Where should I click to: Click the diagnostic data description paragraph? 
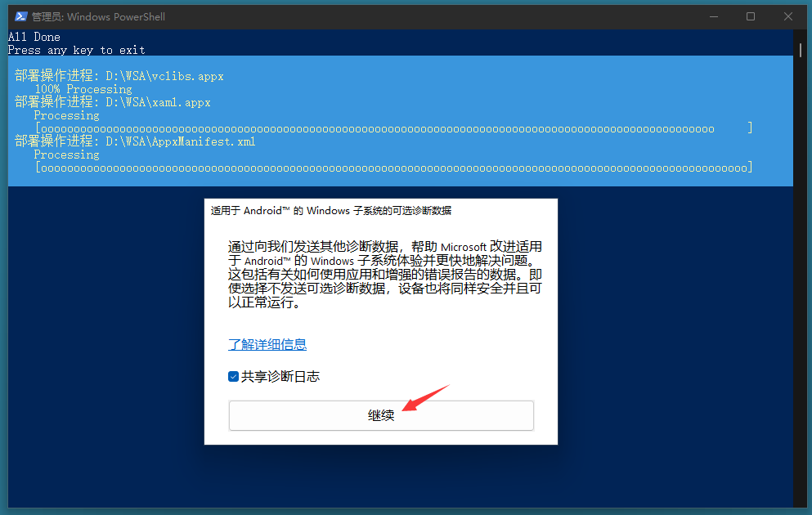pos(385,275)
